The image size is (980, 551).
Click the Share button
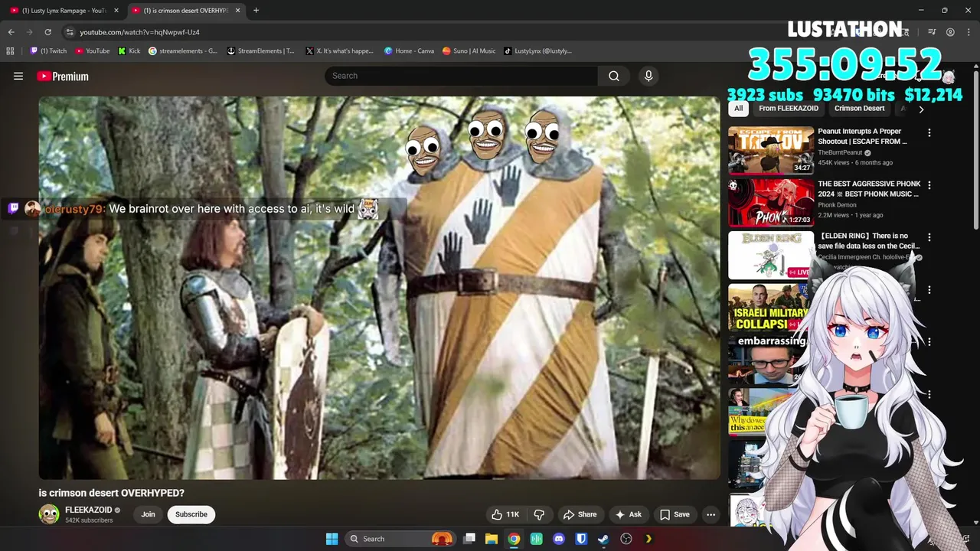579,514
